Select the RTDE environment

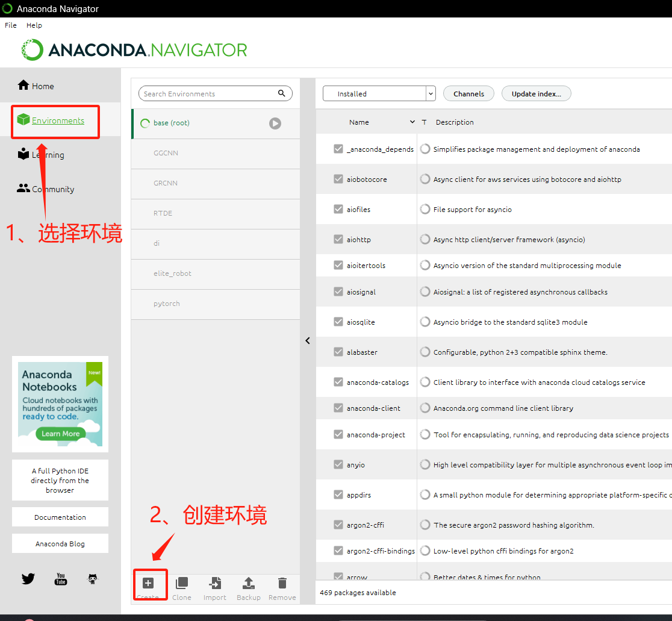(216, 213)
